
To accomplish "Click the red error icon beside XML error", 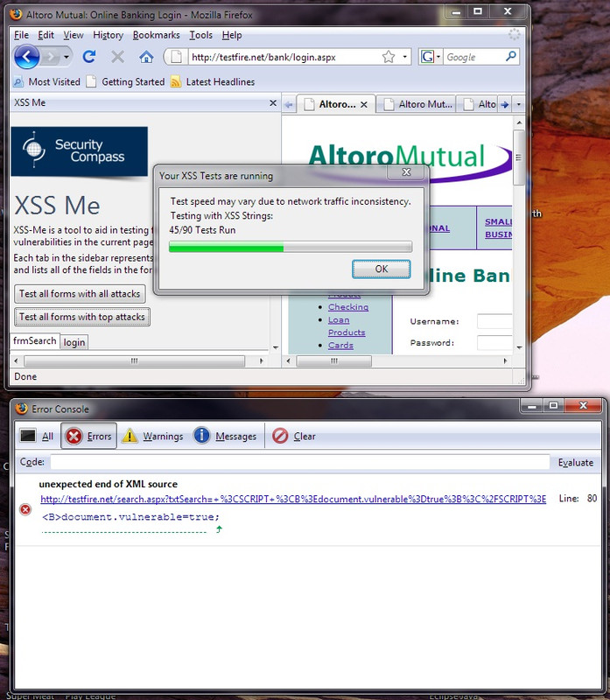I will pyautogui.click(x=25, y=509).
